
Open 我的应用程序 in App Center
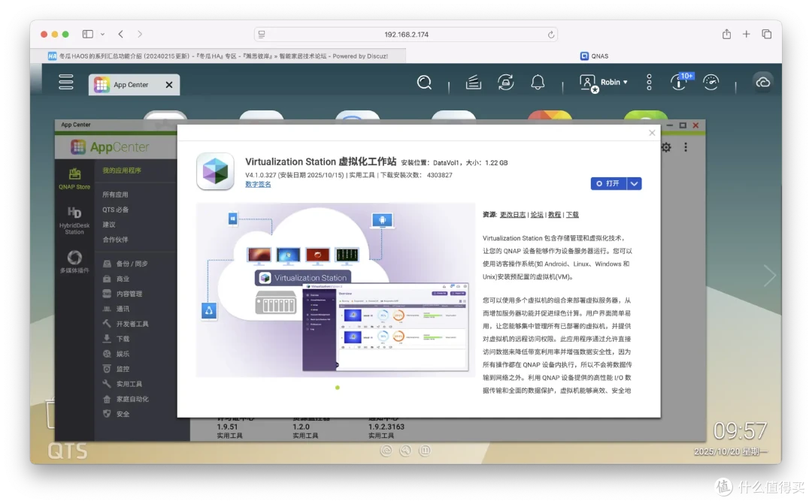122,171
